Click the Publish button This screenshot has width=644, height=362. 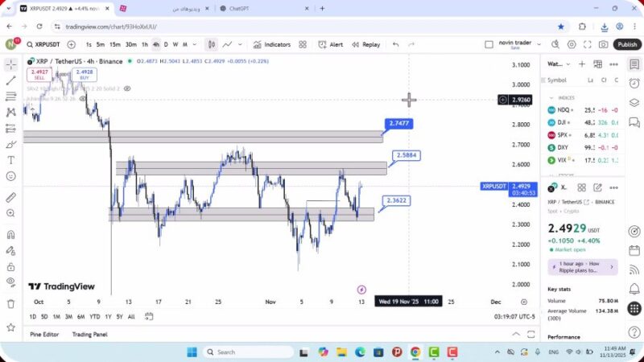[x=627, y=45]
